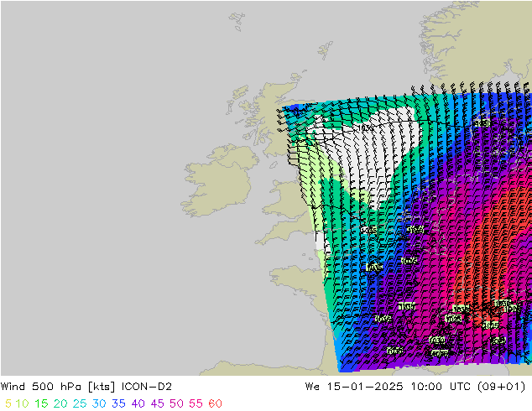Click the '55' knots legend value
Screen dimensions: 532x411
(196, 403)
